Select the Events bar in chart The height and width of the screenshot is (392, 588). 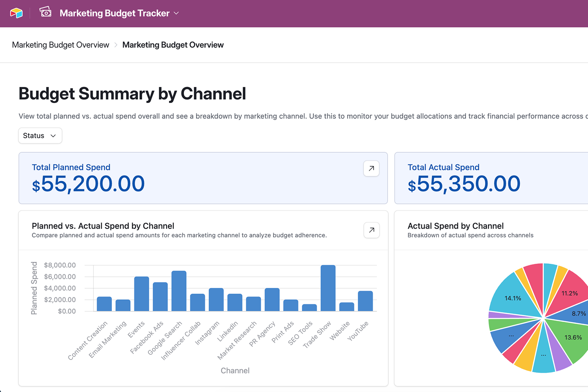(142, 294)
